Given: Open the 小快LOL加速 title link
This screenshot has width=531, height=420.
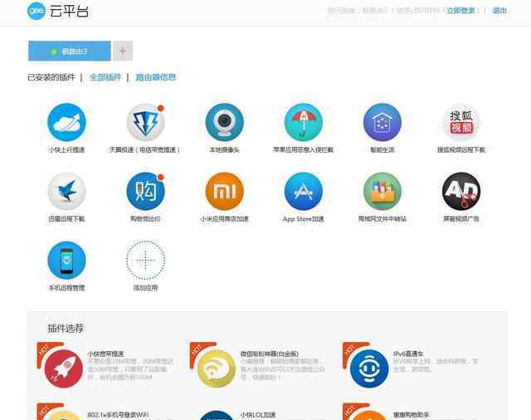Looking at the screenshot, I should click(x=258, y=414).
